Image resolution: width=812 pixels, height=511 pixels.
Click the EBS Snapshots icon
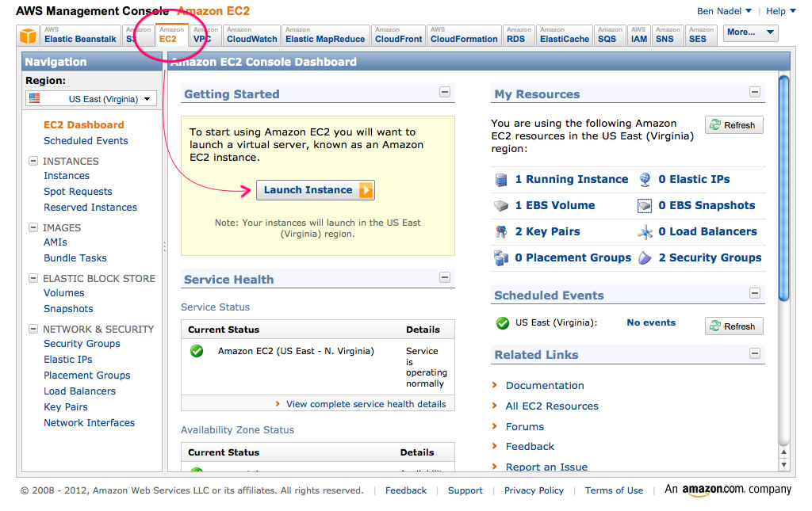(645, 206)
